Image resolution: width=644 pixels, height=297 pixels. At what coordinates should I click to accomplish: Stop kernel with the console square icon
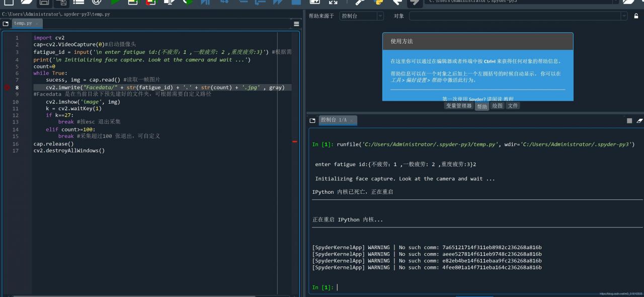(629, 120)
